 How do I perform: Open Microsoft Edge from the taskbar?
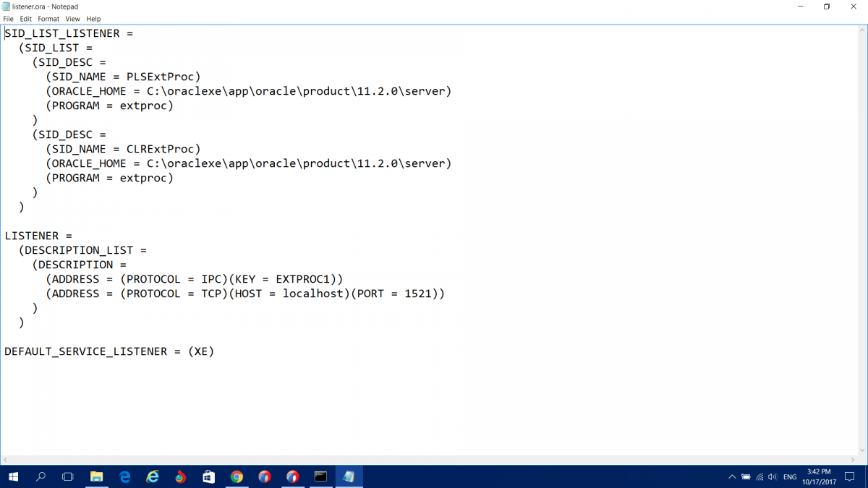[x=124, y=477]
